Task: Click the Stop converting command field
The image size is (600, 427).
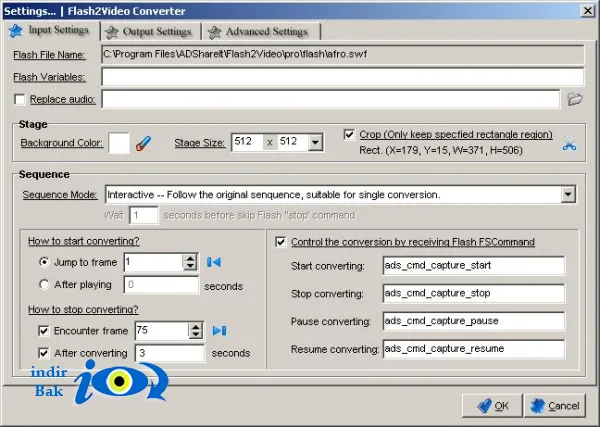Action: tap(473, 293)
